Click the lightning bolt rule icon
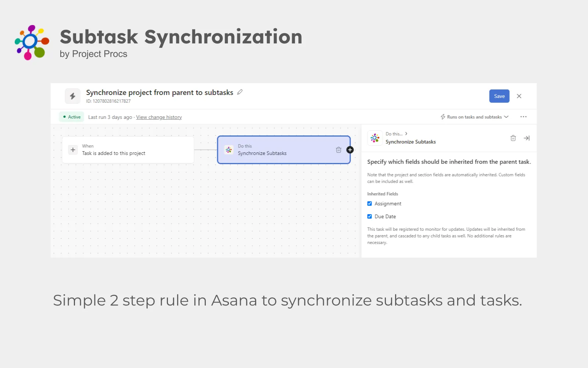This screenshot has height=368, width=588. click(73, 96)
